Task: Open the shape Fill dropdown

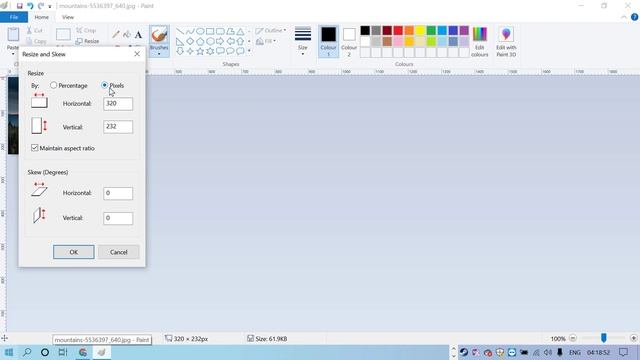Action: [266, 41]
